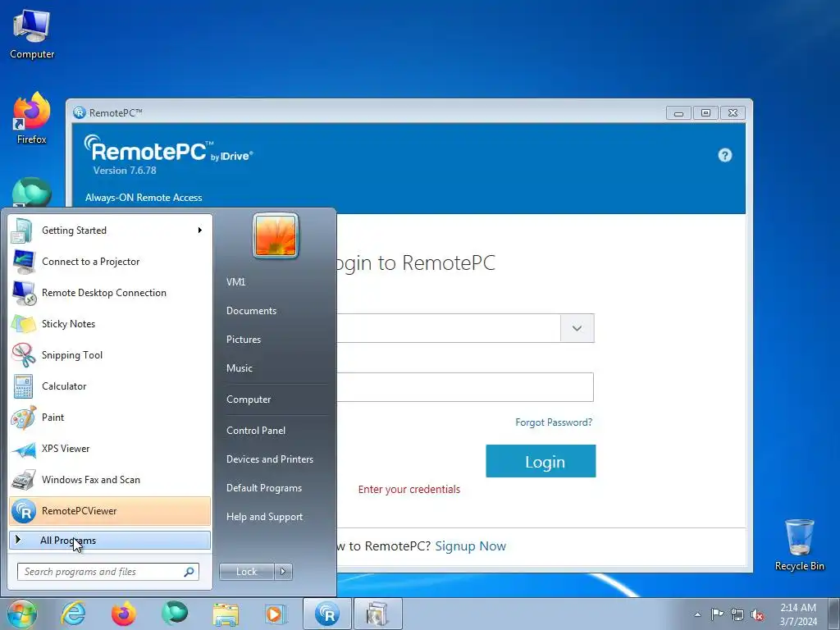Maximize the RemotePC window
Viewport: 840px width, 630px height.
click(705, 113)
